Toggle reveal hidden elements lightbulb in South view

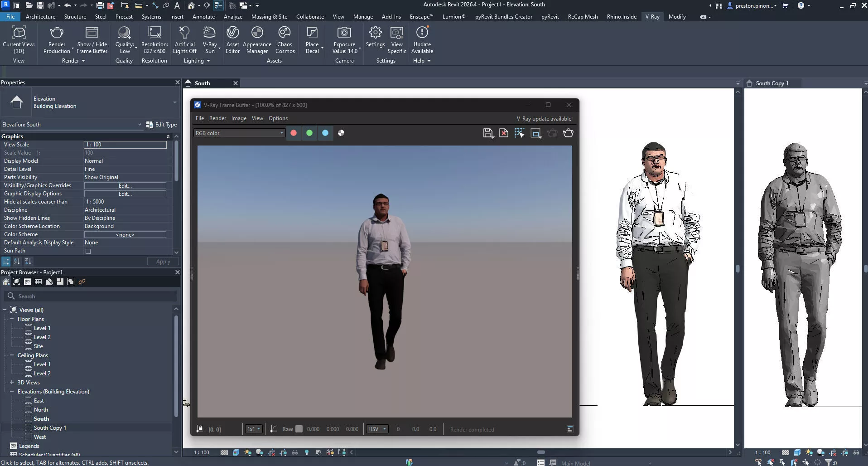307,452
